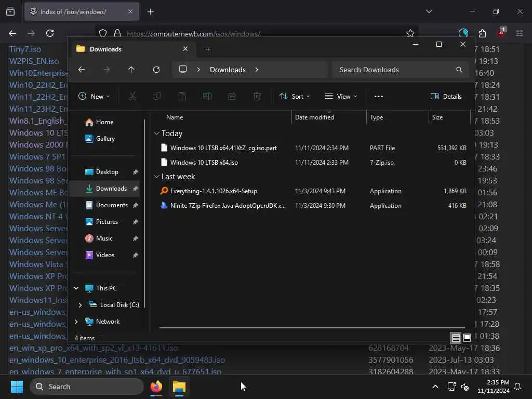
Task: Click the Share icon in Explorer toolbar
Action: (232, 96)
